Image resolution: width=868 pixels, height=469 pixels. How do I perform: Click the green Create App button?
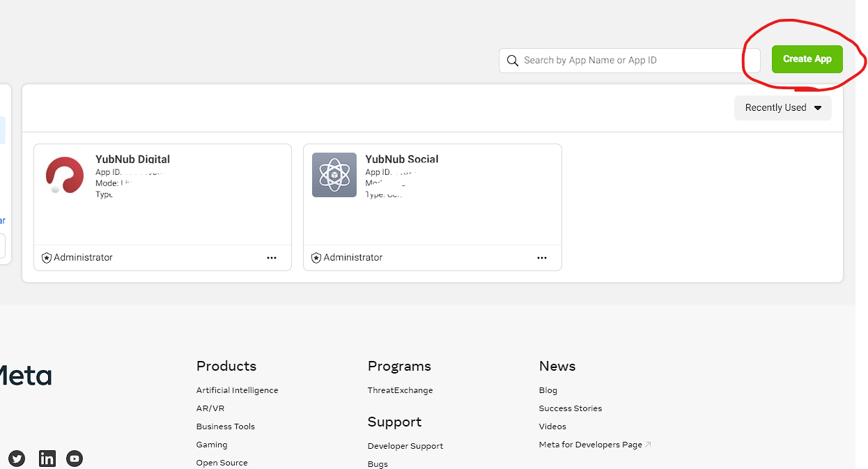tap(807, 59)
